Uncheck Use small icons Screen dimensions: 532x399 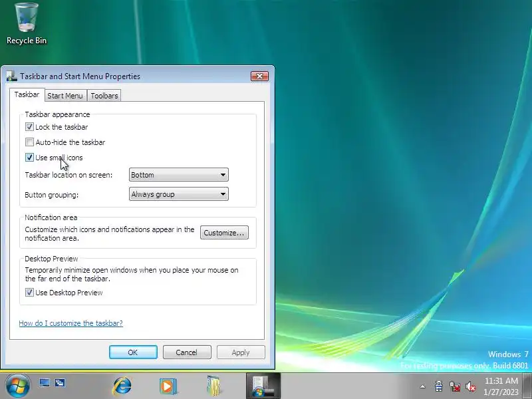29,158
